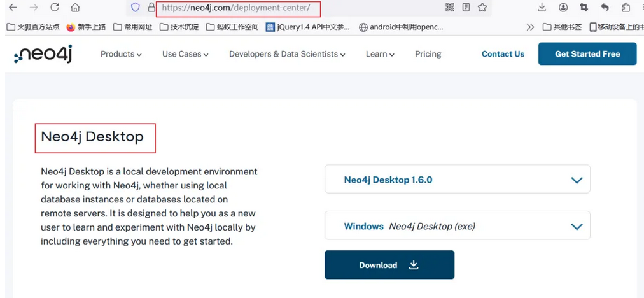Go back with the browser back arrow
The width and height of the screenshot is (644, 298).
(x=13, y=7)
